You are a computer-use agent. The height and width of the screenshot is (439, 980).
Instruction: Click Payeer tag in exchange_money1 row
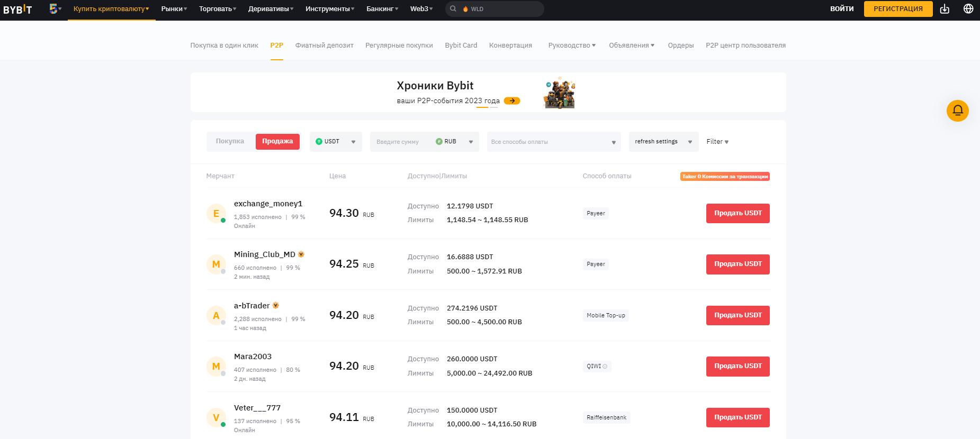596,213
